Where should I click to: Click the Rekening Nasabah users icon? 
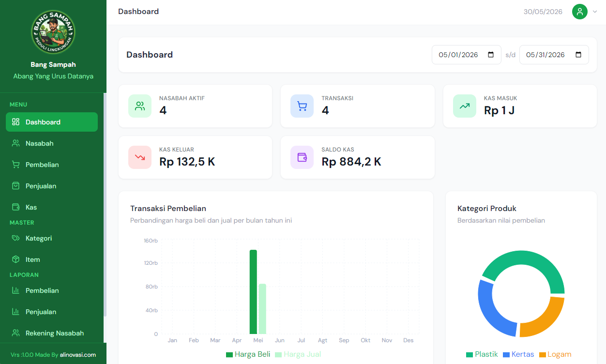point(15,333)
